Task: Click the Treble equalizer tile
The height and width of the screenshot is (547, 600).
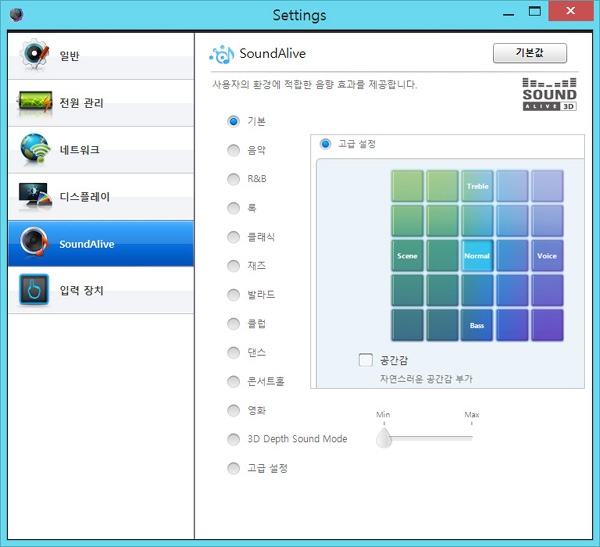Action: tap(477, 186)
